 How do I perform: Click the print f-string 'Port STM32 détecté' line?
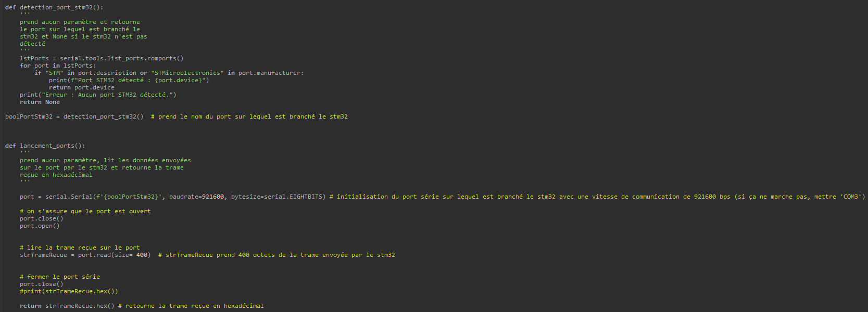(129, 80)
